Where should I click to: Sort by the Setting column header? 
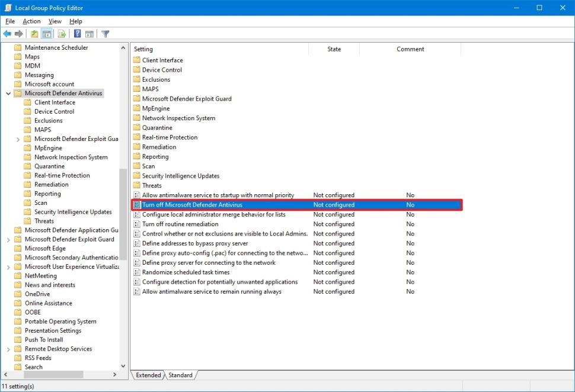219,49
